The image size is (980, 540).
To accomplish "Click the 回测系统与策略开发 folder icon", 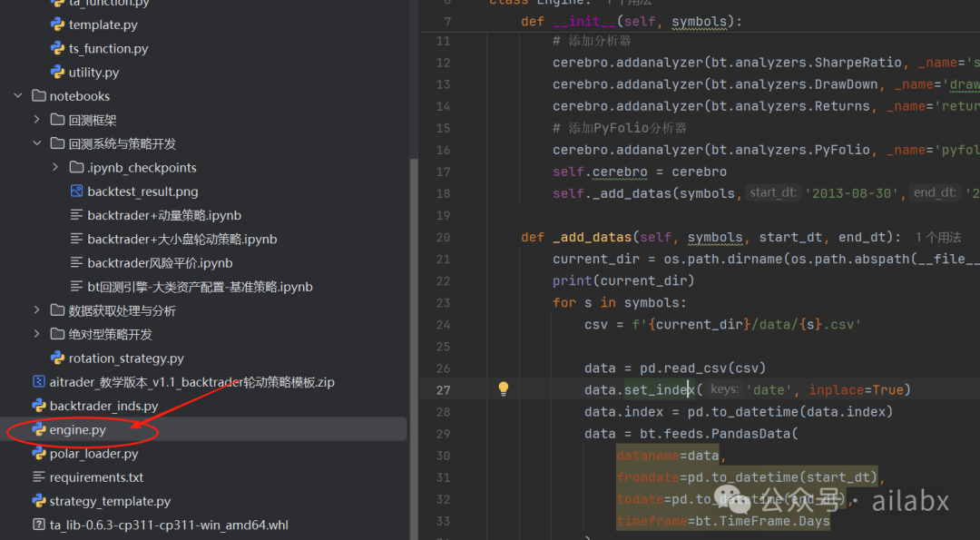I will pos(57,143).
